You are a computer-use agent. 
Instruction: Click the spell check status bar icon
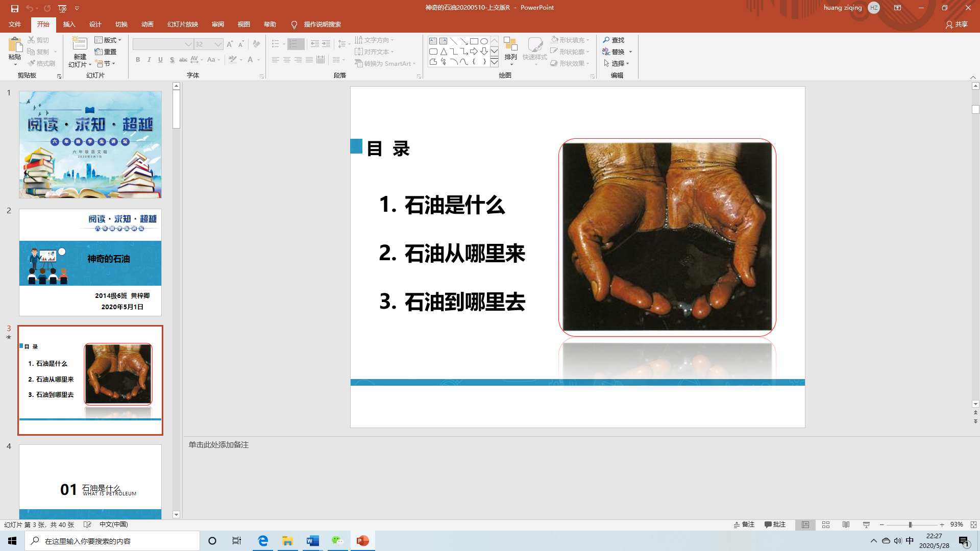87,524
